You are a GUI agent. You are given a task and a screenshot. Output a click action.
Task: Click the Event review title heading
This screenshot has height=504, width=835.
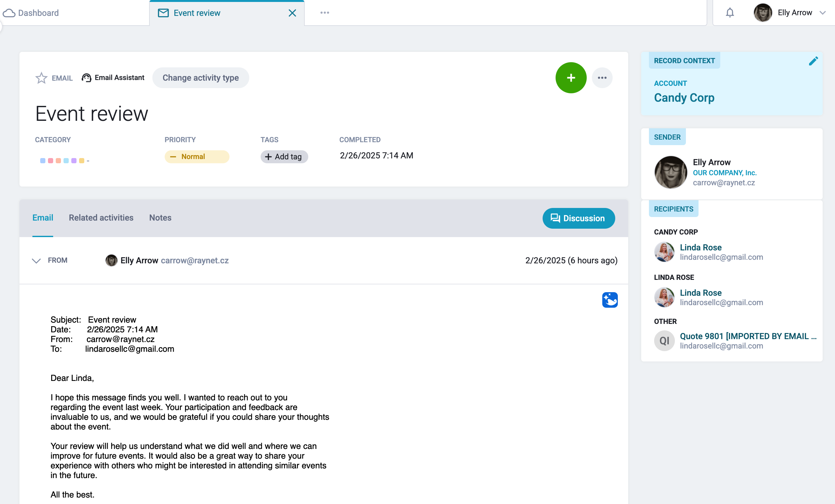(92, 114)
